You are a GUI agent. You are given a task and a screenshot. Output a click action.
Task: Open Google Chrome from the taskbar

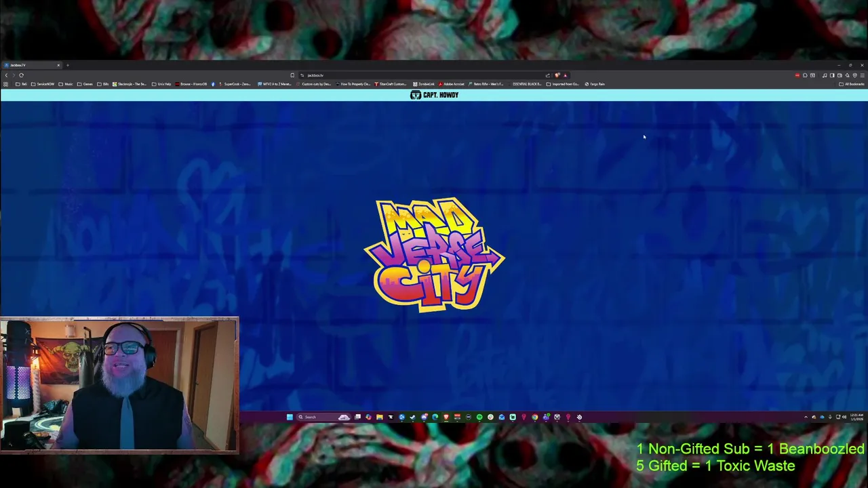(x=534, y=417)
